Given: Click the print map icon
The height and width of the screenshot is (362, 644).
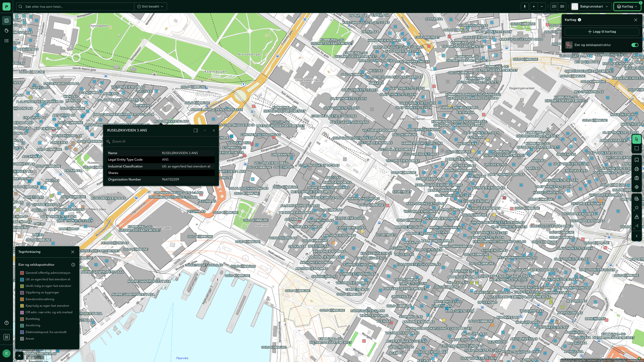Looking at the screenshot, I should click(x=636, y=169).
